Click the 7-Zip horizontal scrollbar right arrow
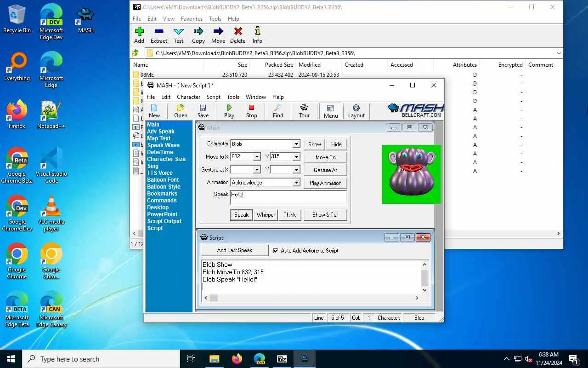This screenshot has width=588, height=368. (559, 234)
